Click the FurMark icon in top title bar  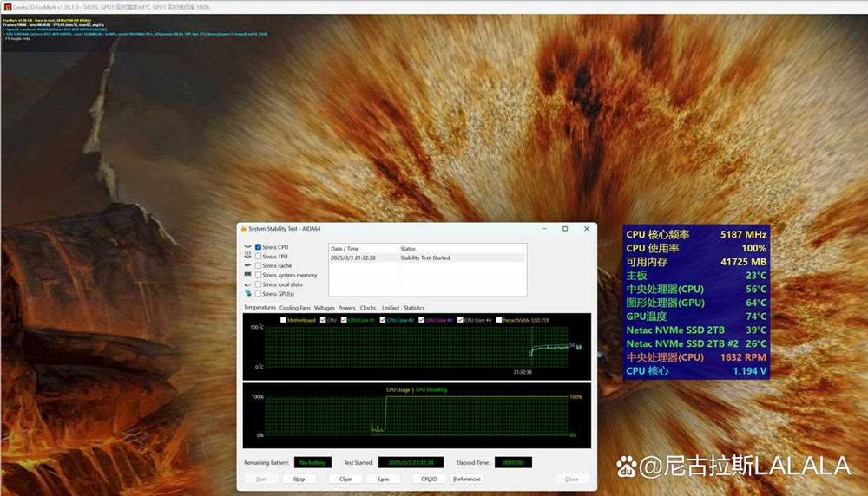coord(5,7)
